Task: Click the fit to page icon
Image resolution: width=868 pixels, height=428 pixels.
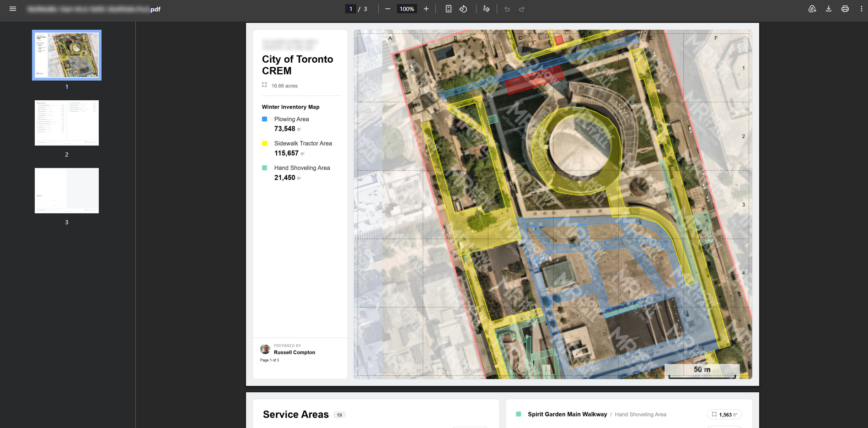Action: tap(449, 9)
